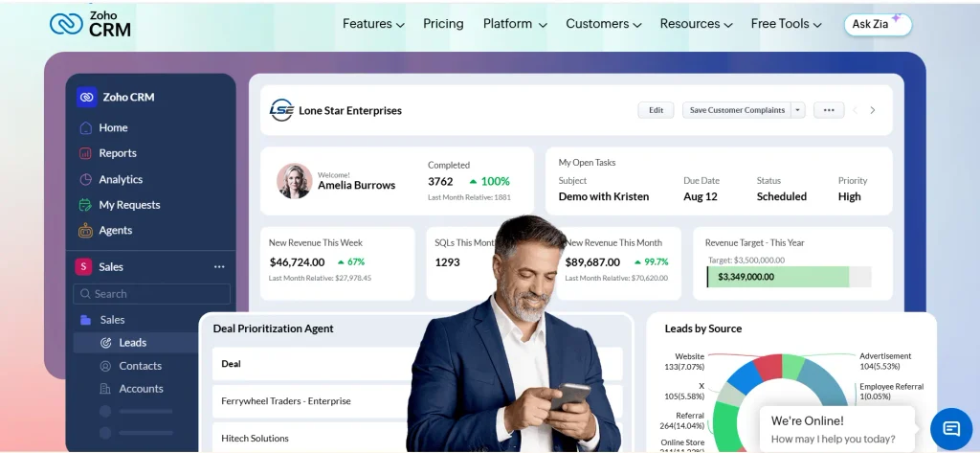Click Save Customer Complaints button
The height and width of the screenshot is (453, 980).
point(737,110)
